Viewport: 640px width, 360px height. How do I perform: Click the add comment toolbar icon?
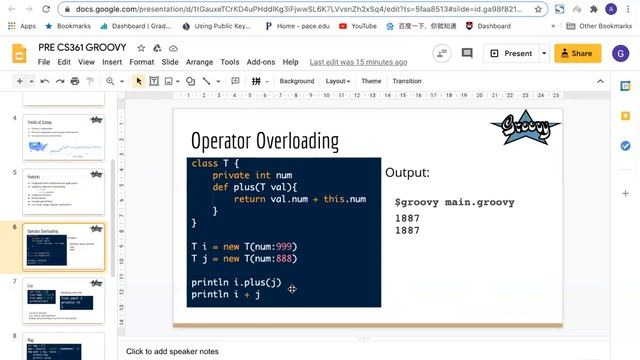[x=235, y=81]
